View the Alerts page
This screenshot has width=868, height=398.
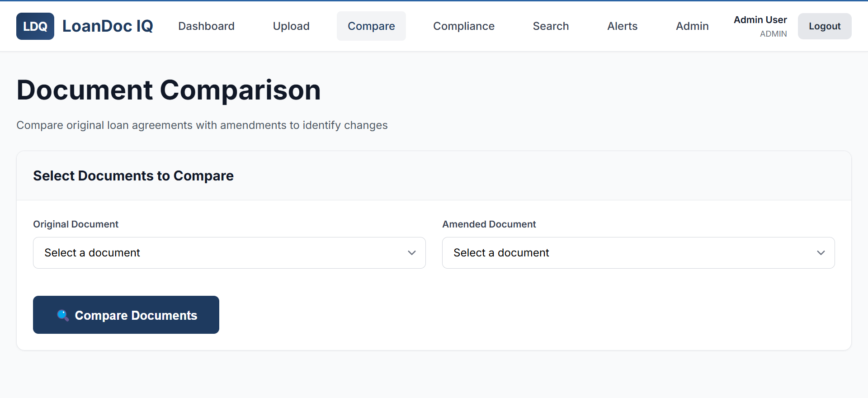click(x=622, y=26)
